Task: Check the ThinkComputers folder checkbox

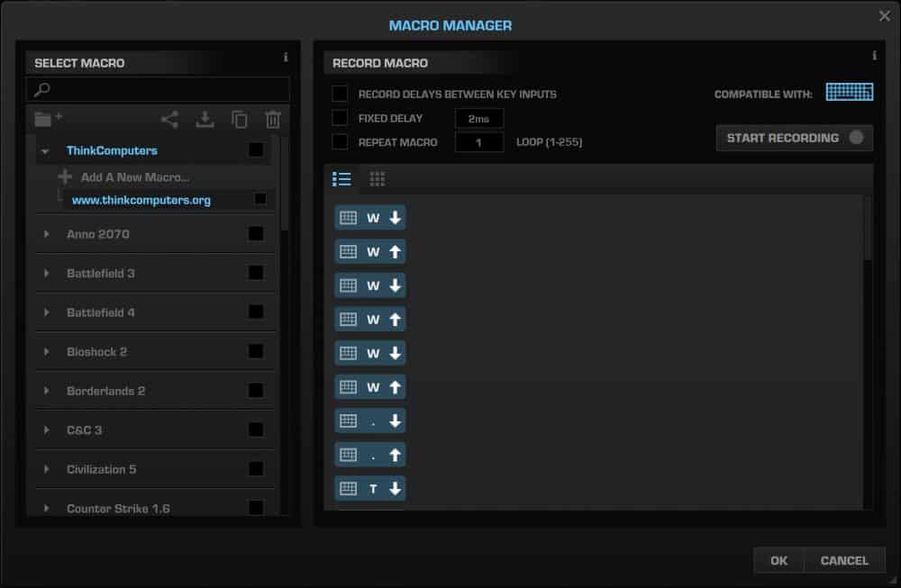Action: (256, 149)
